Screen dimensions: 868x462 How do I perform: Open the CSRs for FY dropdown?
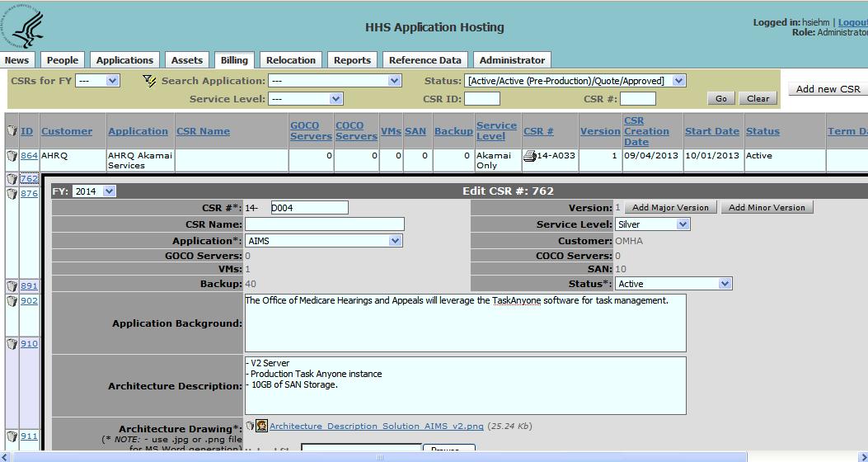[97, 81]
